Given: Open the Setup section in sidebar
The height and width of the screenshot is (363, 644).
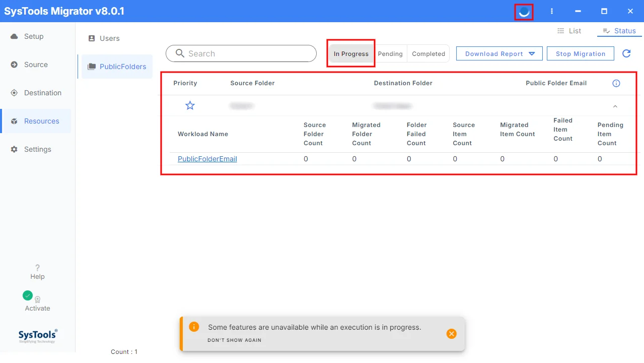Looking at the screenshot, I should pyautogui.click(x=36, y=36).
